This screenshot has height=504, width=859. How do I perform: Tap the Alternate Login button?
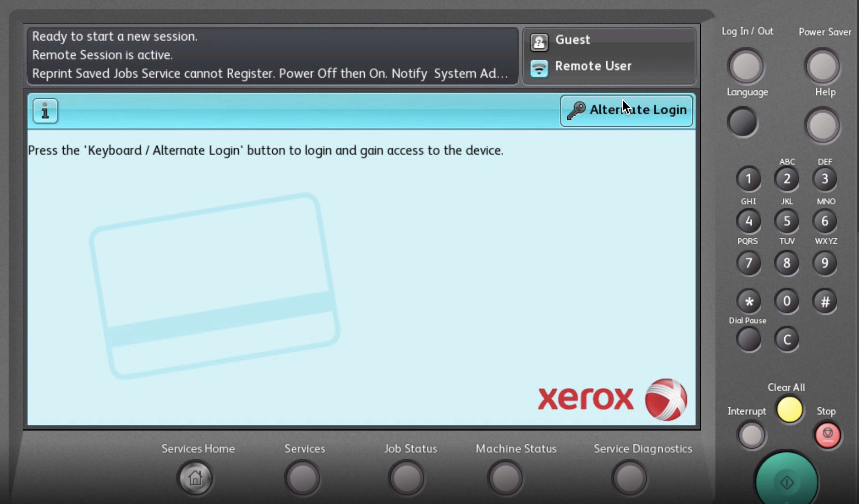tap(627, 111)
